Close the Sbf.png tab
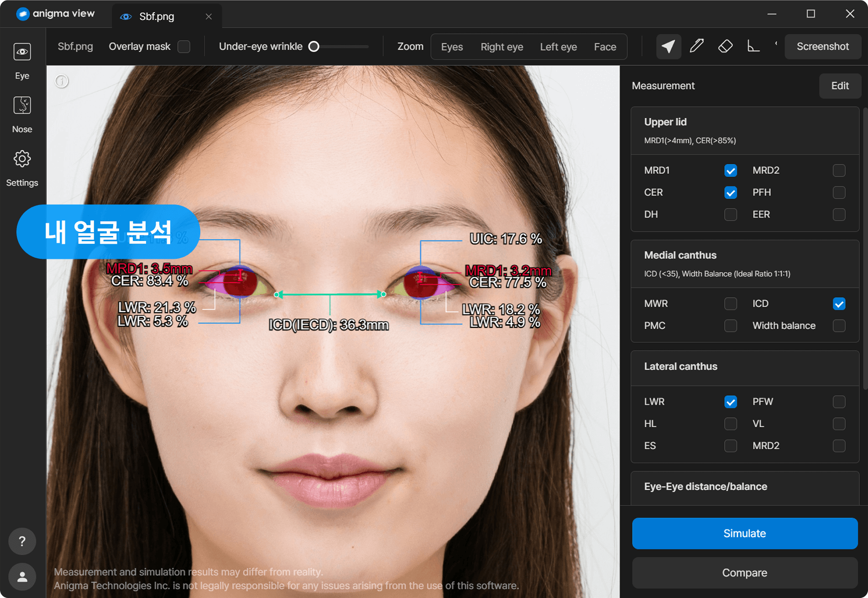 pos(209,16)
